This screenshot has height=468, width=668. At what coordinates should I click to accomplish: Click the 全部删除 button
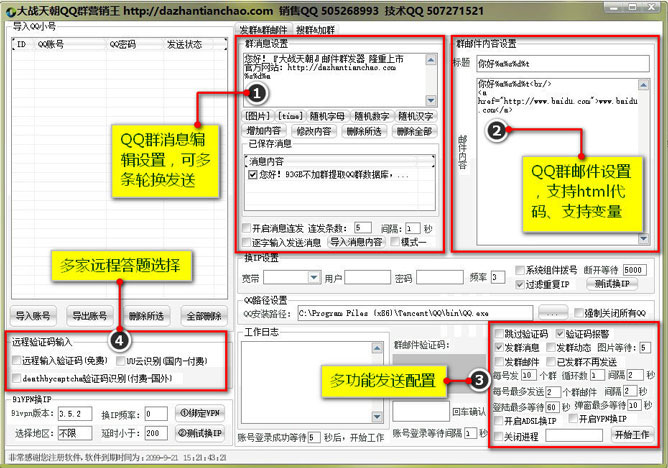[204, 316]
